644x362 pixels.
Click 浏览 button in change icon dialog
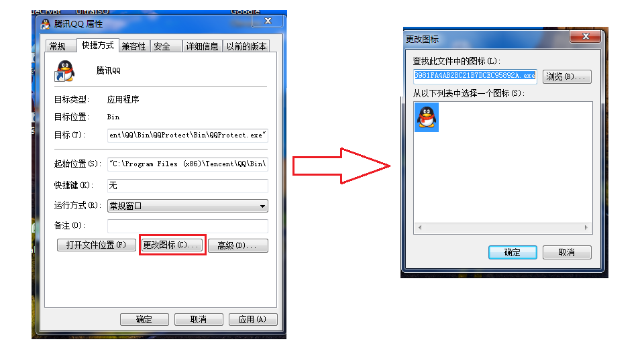(567, 76)
